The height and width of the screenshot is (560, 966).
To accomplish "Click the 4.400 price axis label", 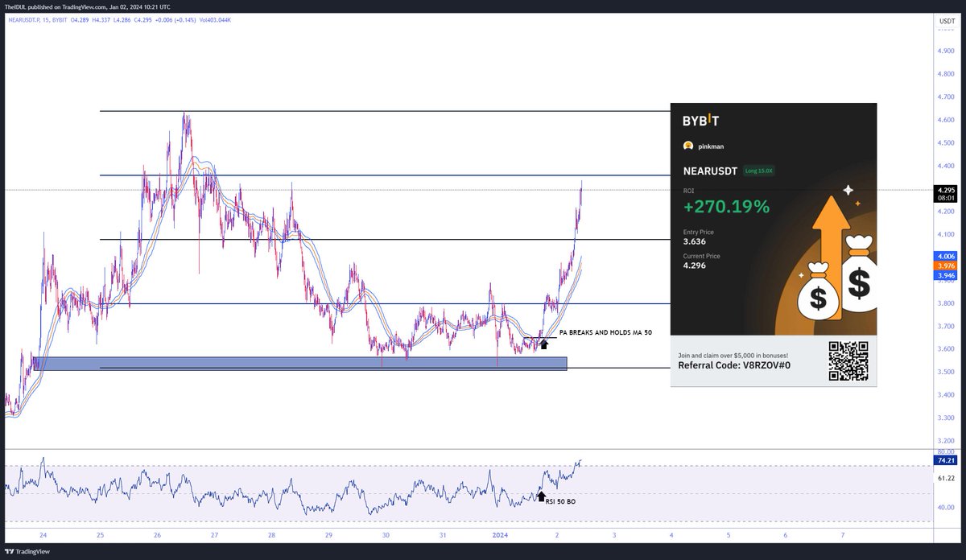I will pos(946,166).
